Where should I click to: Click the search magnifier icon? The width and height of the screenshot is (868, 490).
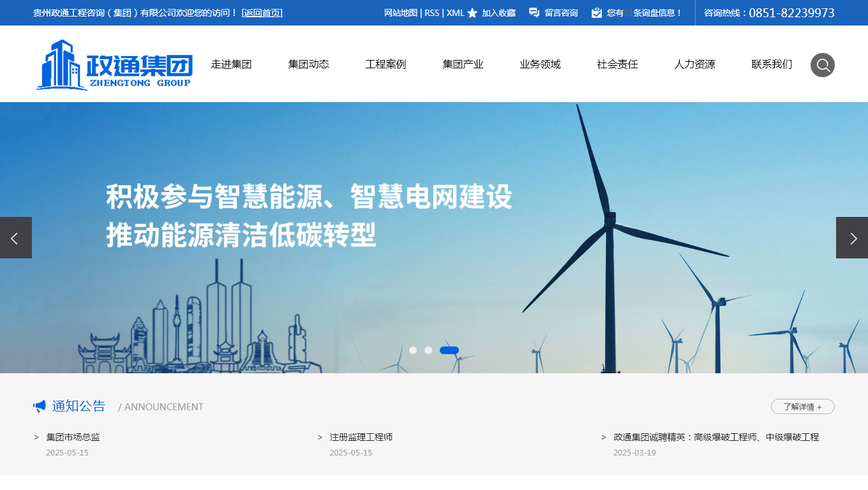point(822,65)
